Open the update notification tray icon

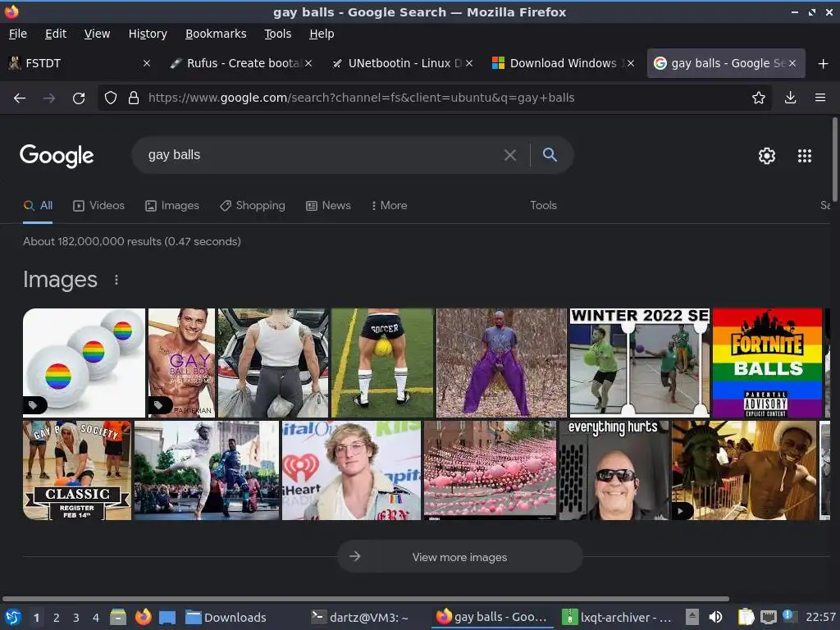tap(788, 615)
